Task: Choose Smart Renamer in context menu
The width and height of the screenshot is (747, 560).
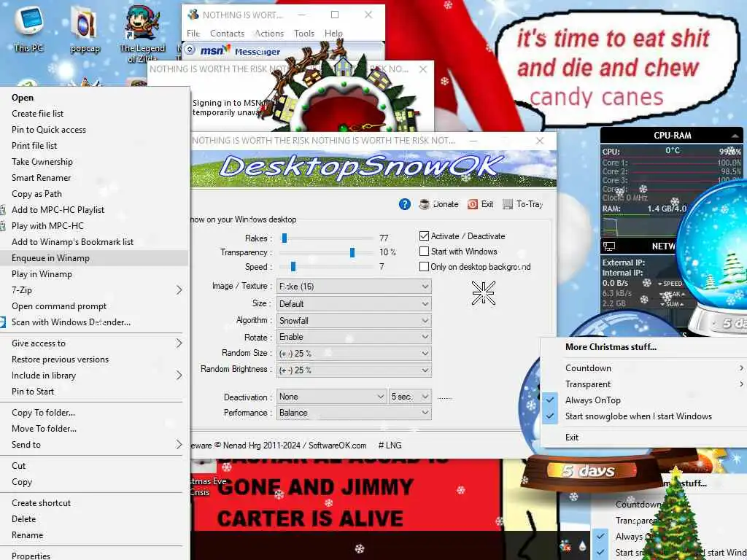Action: click(94, 178)
